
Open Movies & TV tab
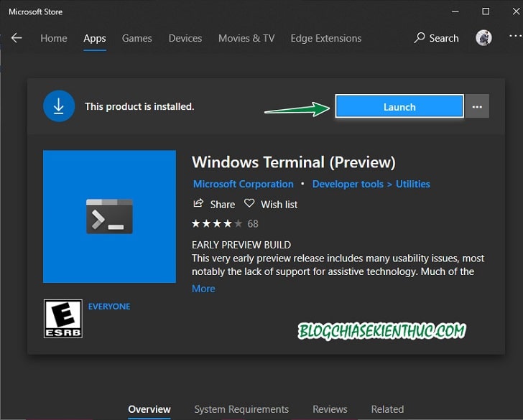coord(246,38)
